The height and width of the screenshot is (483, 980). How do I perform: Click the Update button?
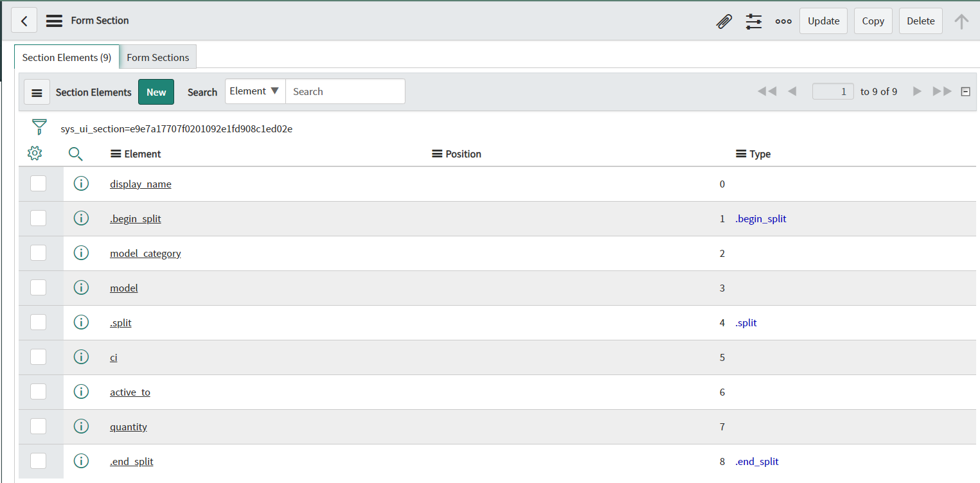coord(823,21)
